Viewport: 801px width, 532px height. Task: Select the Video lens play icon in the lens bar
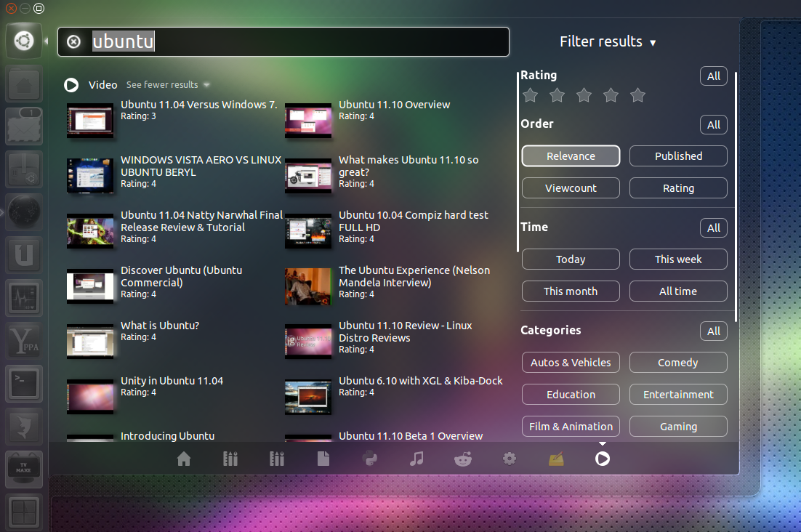coord(603,459)
